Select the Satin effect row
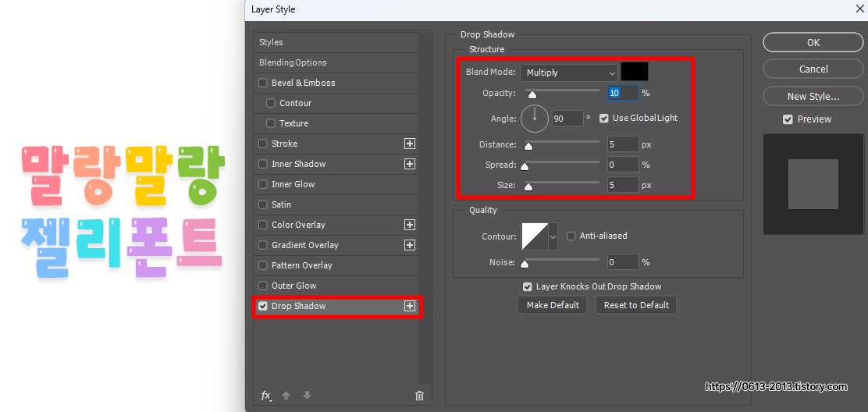The width and height of the screenshot is (868, 412). tap(336, 204)
